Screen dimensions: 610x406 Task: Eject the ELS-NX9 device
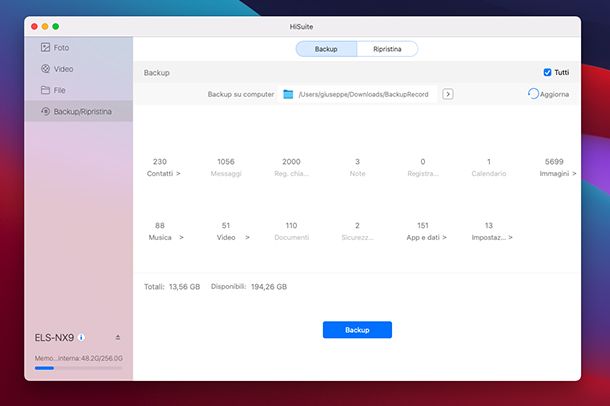(118, 337)
